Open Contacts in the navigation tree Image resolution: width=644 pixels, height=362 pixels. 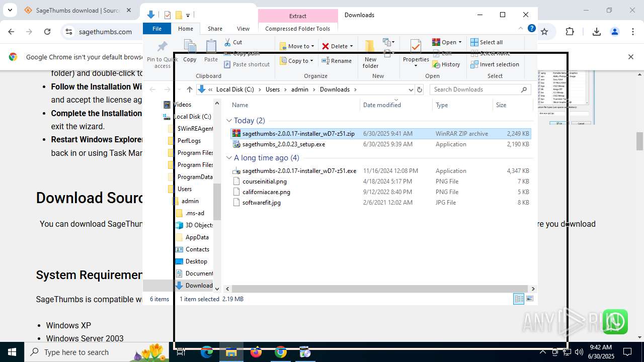pos(197,249)
